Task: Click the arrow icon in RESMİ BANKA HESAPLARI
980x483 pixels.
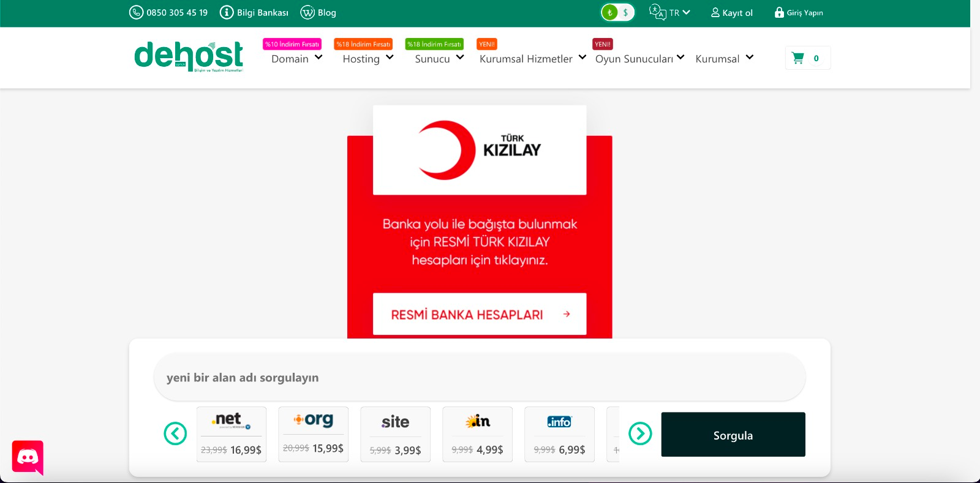Action: (567, 314)
